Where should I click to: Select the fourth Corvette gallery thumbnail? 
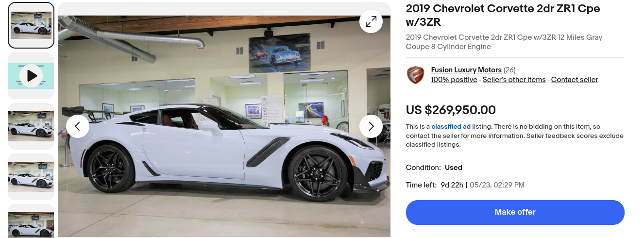[31, 177]
